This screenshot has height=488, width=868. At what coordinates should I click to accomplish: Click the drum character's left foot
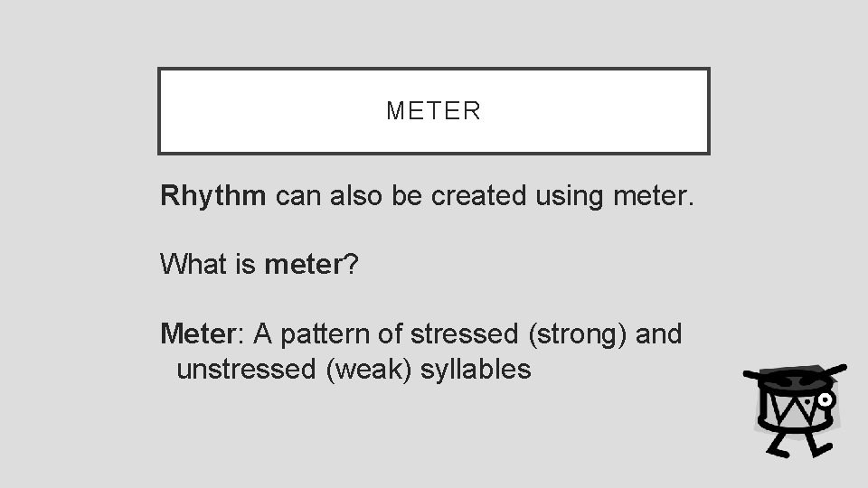(778, 446)
